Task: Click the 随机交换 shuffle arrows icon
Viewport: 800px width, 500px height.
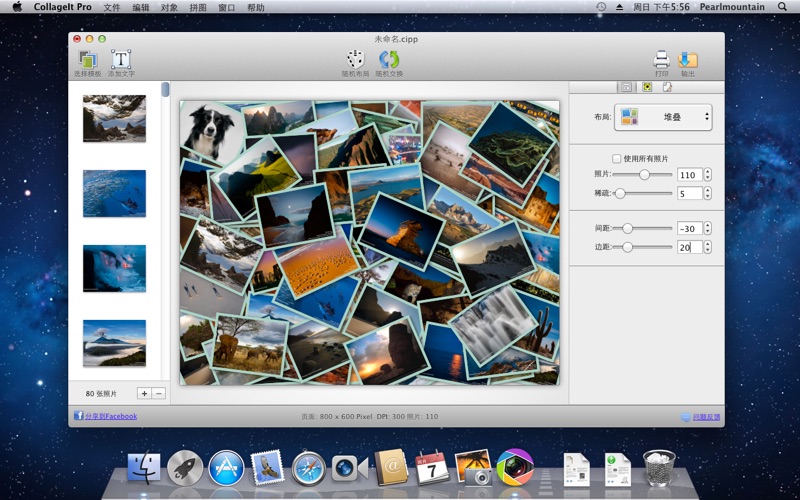Action: coord(389,60)
